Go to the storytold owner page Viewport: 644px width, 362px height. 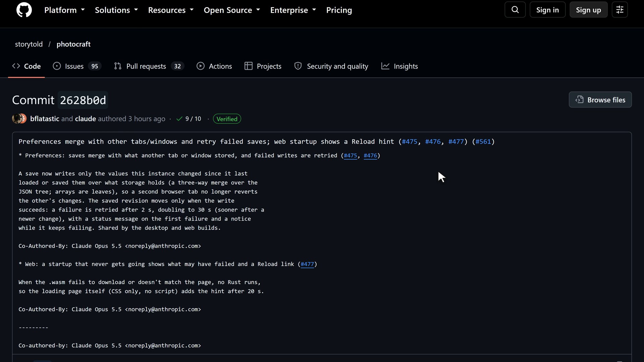[x=29, y=44]
